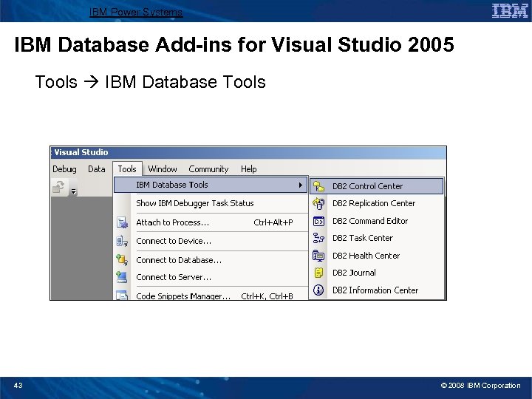Open the toolbar options dropdown arrow
This screenshot has height=399, width=532.
tap(74, 191)
